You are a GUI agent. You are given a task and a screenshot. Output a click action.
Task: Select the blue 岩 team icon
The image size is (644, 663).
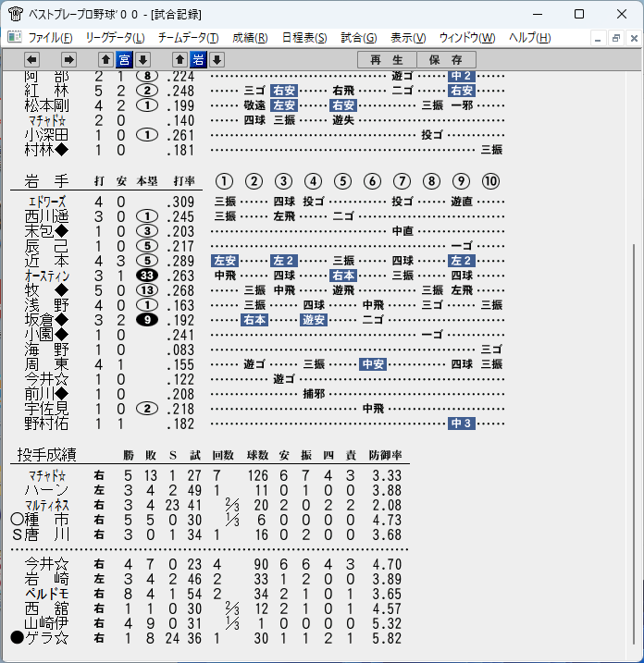click(198, 59)
